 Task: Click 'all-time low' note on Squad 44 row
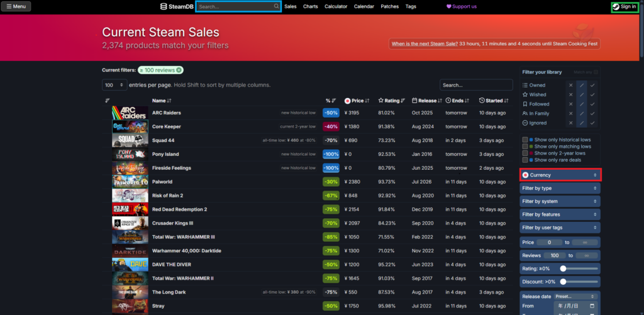289,140
